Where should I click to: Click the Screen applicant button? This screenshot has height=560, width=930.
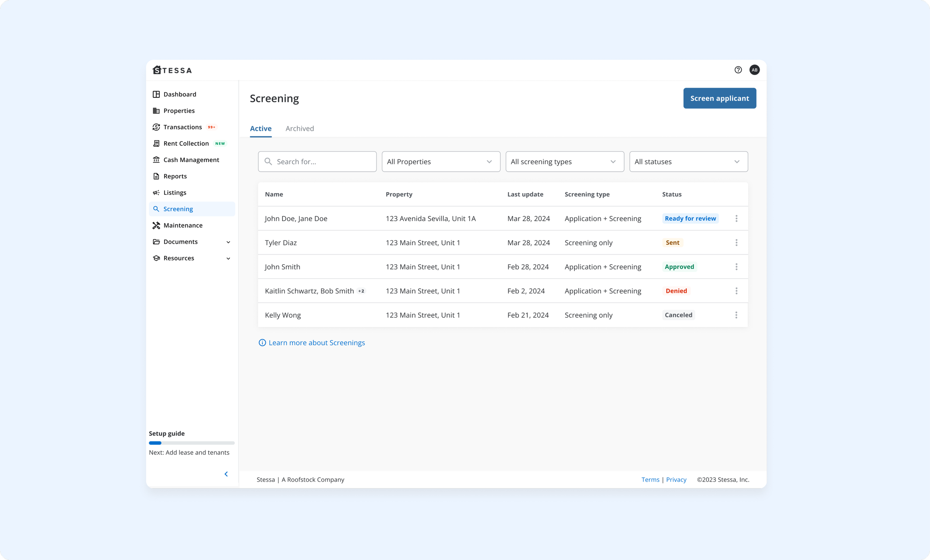719,98
